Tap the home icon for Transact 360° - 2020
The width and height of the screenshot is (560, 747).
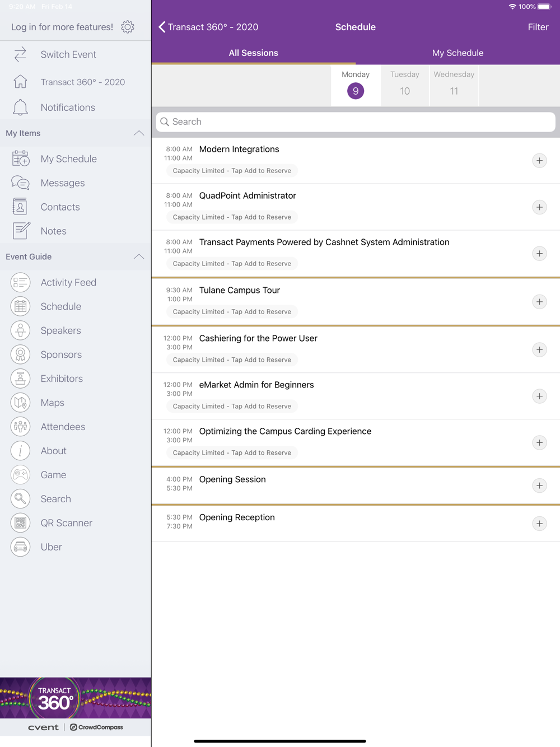(20, 82)
